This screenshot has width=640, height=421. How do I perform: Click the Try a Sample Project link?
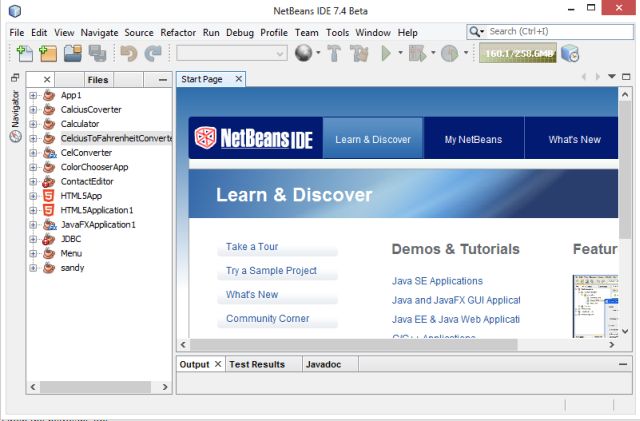click(271, 270)
